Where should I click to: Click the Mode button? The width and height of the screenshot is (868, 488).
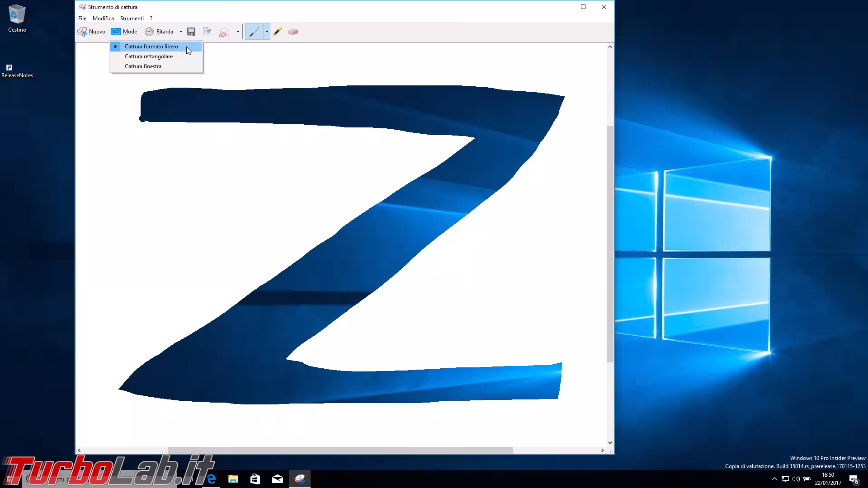124,32
